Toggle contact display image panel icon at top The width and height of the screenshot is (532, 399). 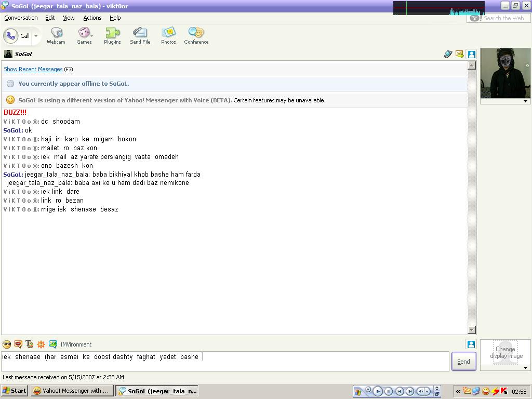pos(471,54)
